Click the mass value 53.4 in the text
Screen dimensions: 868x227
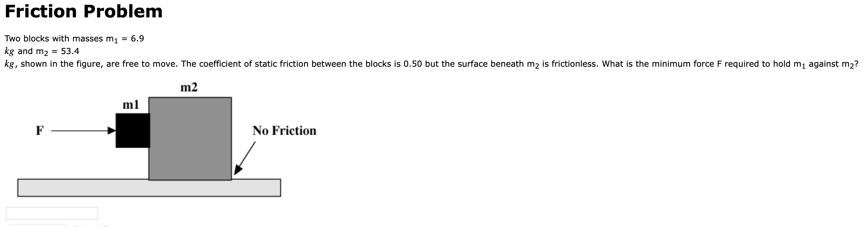tap(70, 51)
